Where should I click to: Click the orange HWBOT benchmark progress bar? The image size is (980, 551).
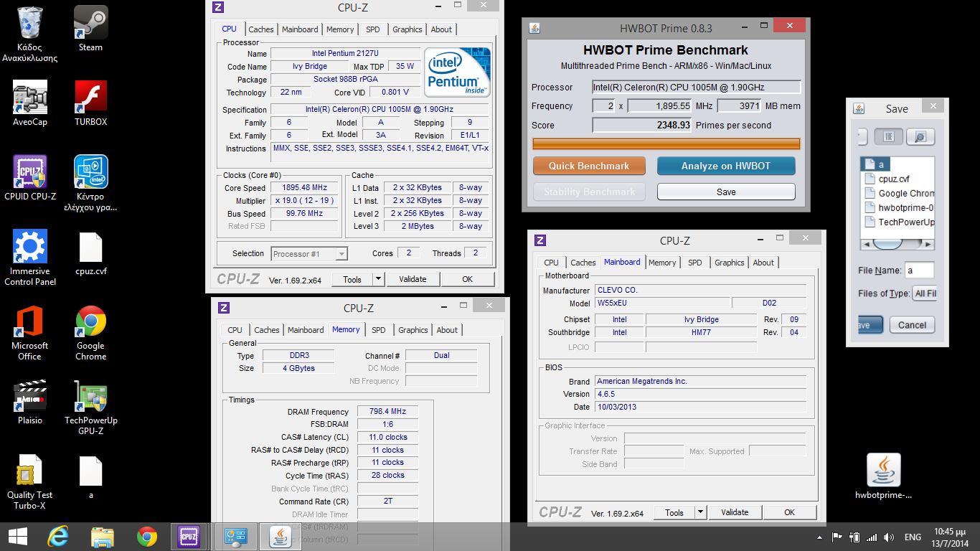point(666,144)
